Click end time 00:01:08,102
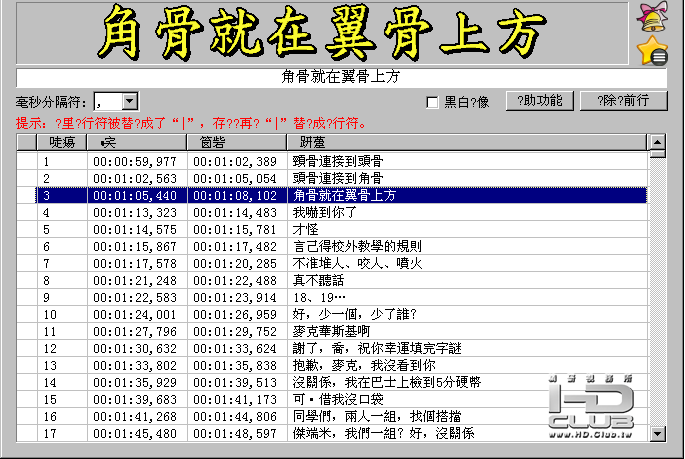 (x=235, y=196)
